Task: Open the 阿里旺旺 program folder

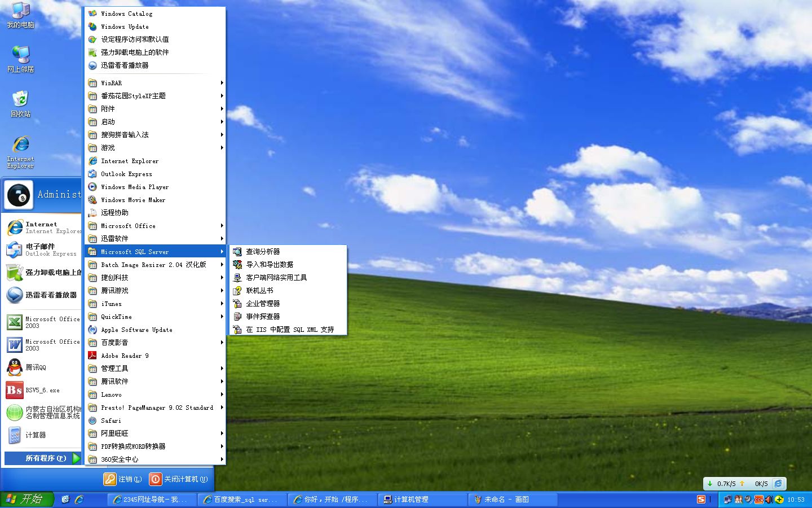Action: pyautogui.click(x=155, y=433)
